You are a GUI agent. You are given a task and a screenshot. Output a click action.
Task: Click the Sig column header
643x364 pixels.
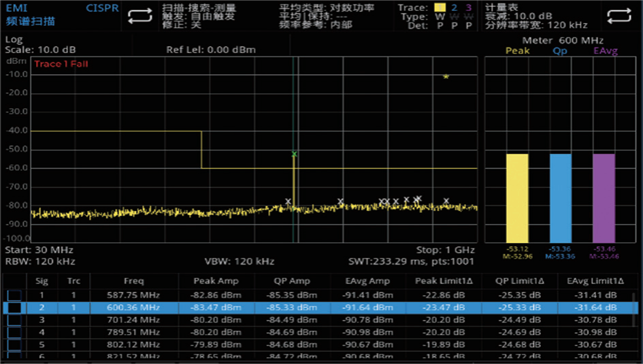click(42, 281)
